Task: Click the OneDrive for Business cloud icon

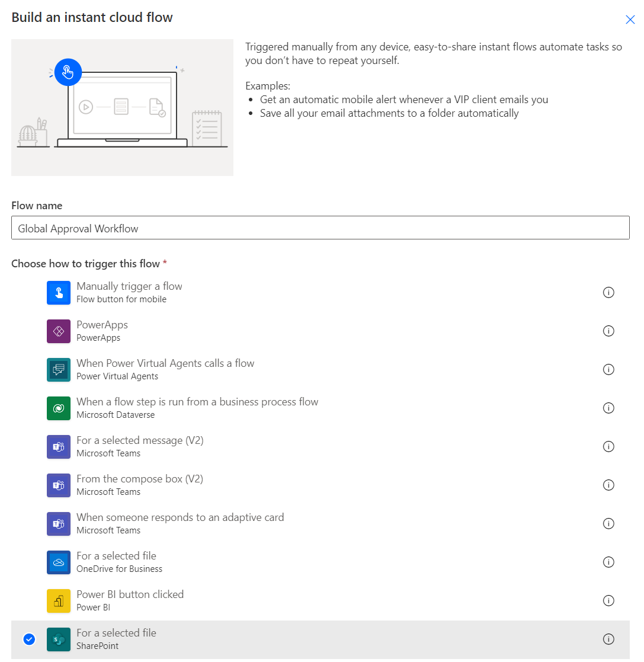Action: click(x=59, y=562)
